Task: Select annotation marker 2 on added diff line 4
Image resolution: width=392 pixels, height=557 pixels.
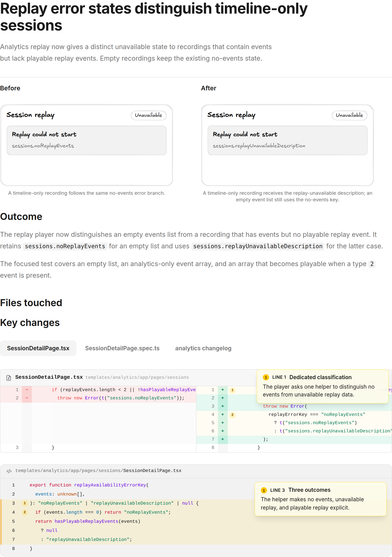Action: tap(232, 415)
